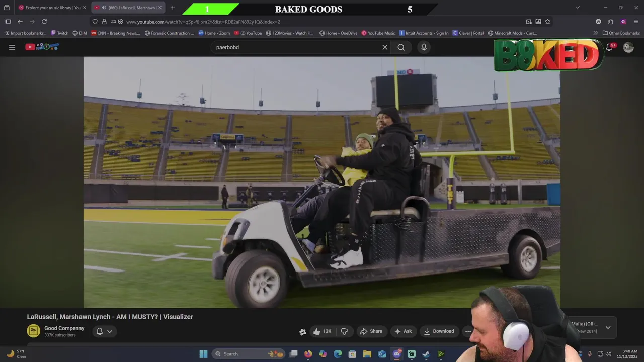Image resolution: width=644 pixels, height=362 pixels.
Task: Show site info via the padlock icon
Action: pos(104,22)
